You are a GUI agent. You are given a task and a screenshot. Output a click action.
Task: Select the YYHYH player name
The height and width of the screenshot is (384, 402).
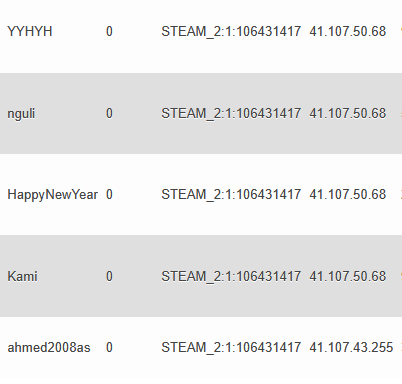pos(30,32)
